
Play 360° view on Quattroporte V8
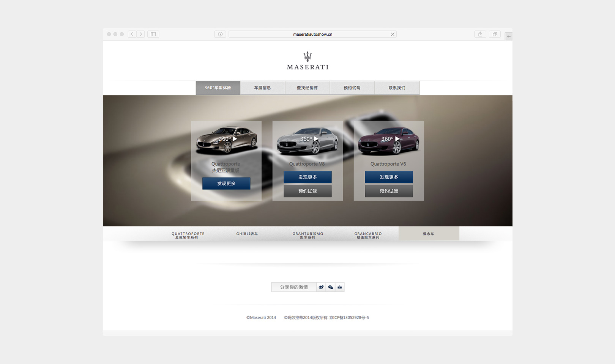pos(309,139)
